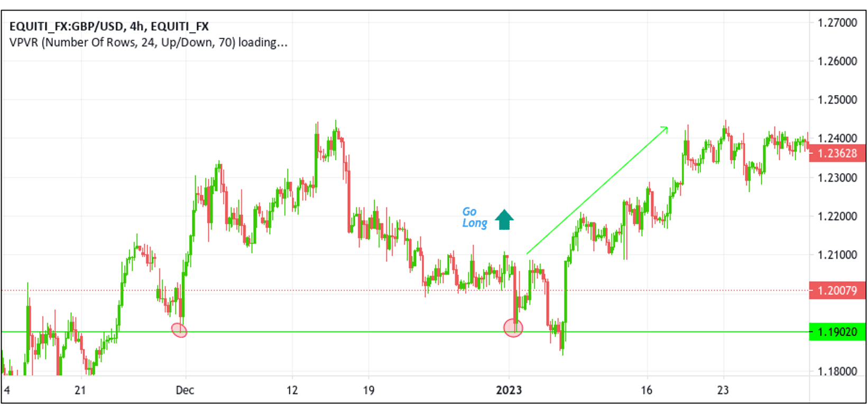Click the 1.25000 price axis value
This screenshot has height=413, width=868.
click(x=837, y=100)
